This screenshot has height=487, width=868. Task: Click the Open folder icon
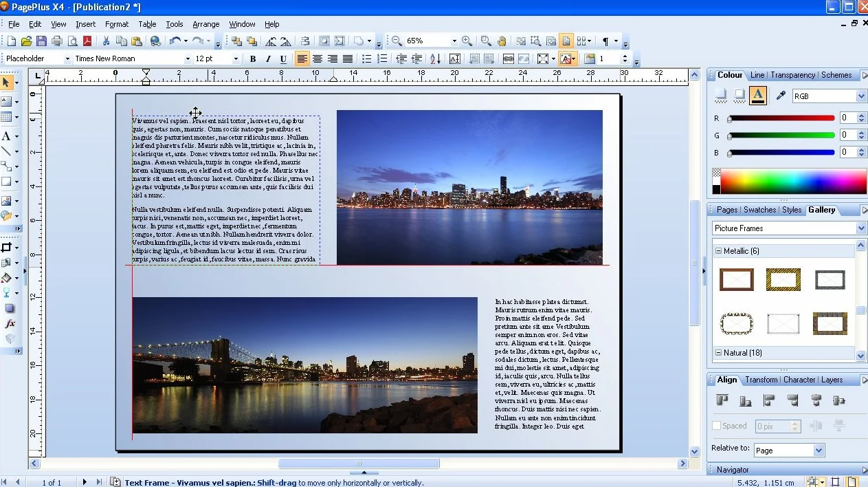(x=27, y=41)
